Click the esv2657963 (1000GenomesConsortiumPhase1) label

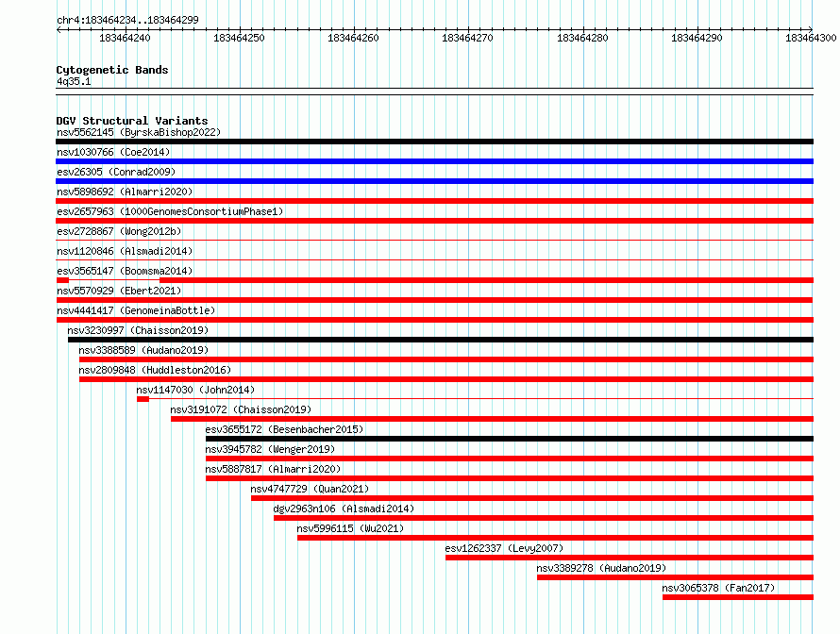pyautogui.click(x=170, y=211)
